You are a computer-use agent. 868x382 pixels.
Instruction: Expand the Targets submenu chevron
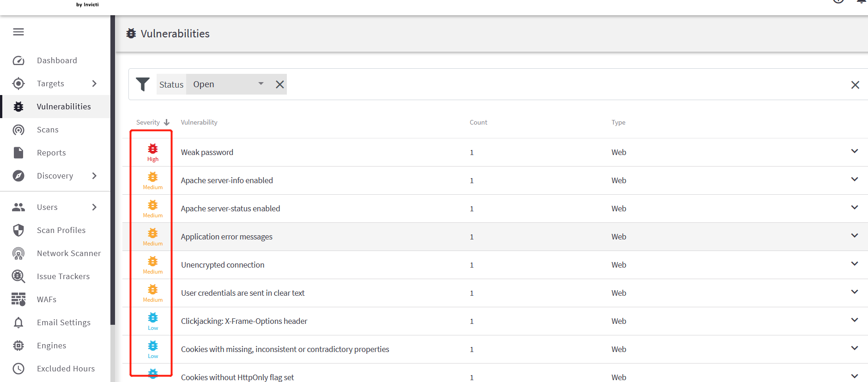(x=94, y=84)
